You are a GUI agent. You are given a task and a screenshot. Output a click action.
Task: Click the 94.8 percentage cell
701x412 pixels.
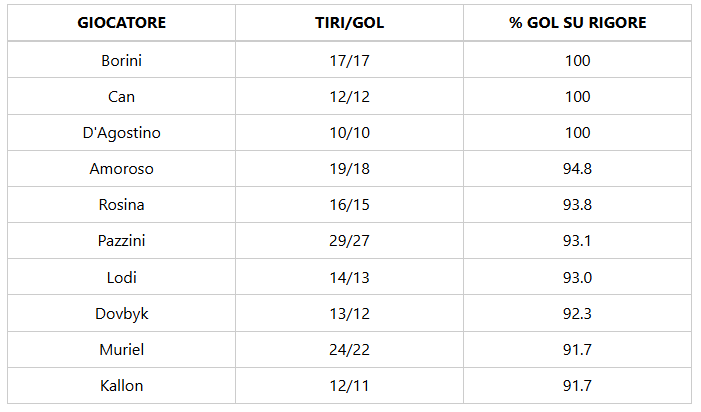point(577,169)
